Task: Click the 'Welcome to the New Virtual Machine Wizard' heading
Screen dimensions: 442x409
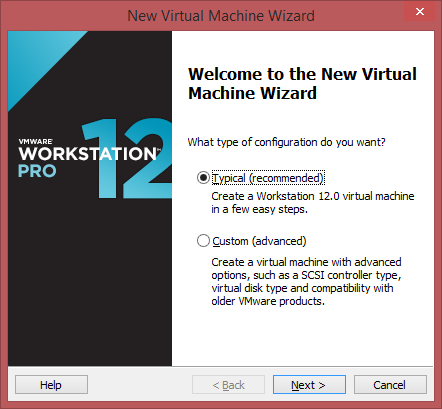Action: tap(302, 83)
